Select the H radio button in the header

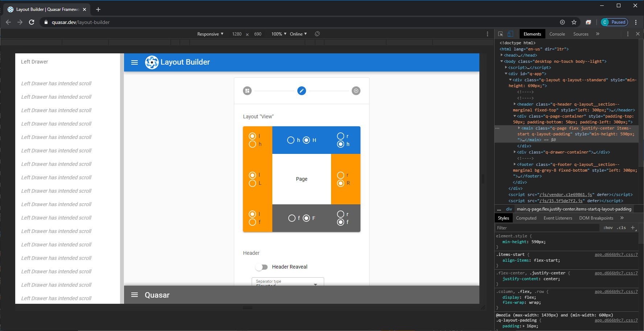click(x=306, y=140)
